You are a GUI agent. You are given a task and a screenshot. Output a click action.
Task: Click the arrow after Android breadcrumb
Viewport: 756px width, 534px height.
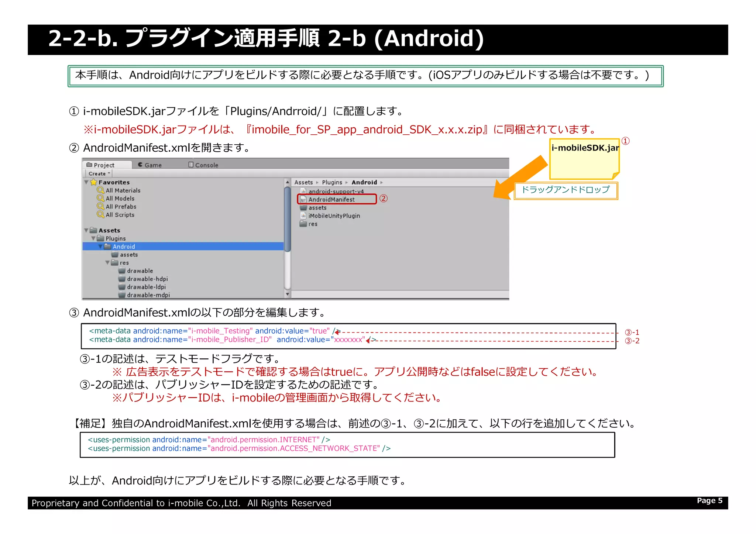coord(381,182)
